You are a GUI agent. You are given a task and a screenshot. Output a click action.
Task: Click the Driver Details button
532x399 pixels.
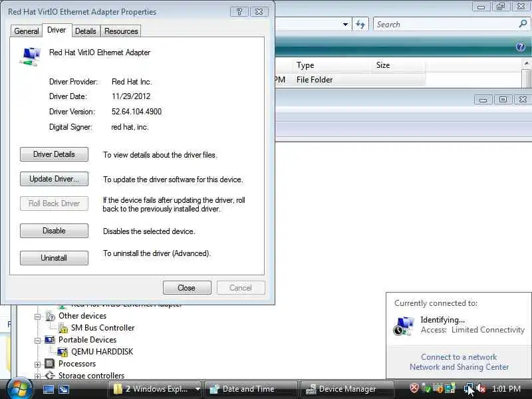point(54,154)
